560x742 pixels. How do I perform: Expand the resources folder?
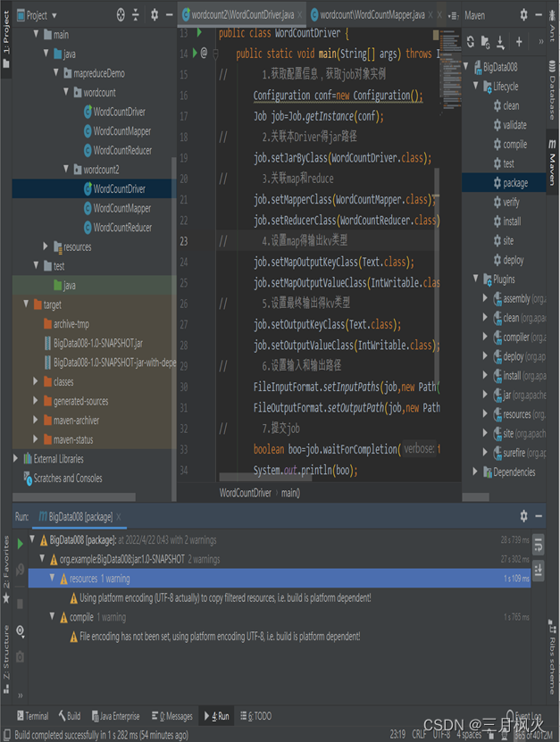click(x=46, y=246)
